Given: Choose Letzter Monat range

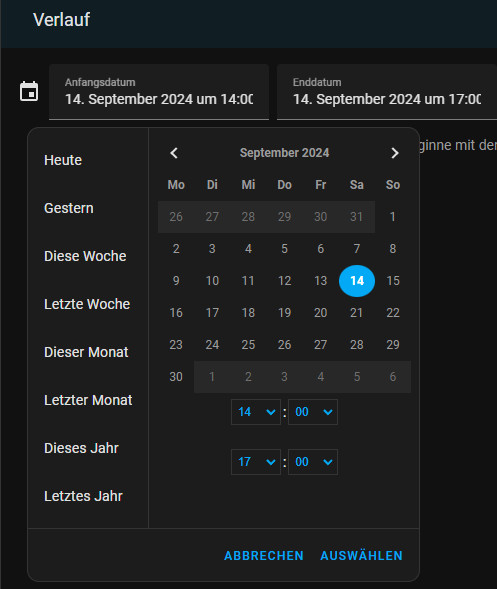Looking at the screenshot, I should click(88, 400).
